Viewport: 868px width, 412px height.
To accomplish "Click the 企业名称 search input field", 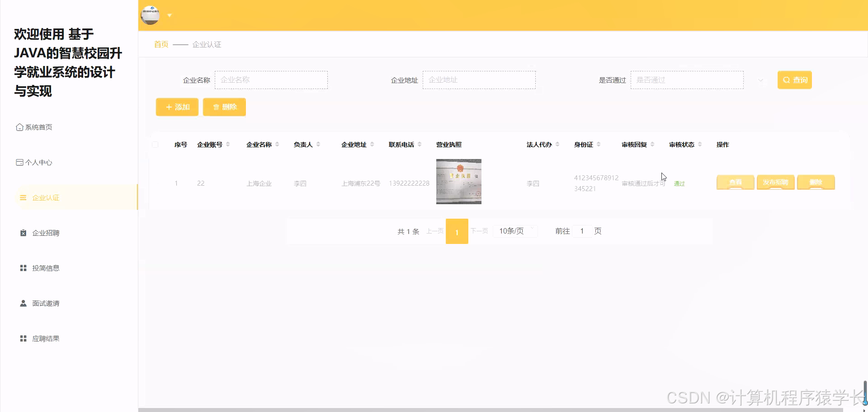I will point(271,80).
